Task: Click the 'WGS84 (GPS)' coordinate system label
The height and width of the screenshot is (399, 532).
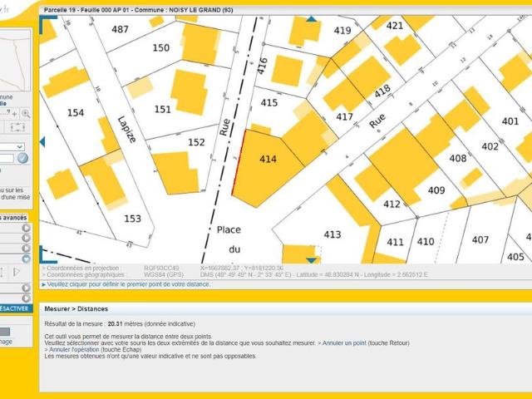Action: tap(164, 274)
